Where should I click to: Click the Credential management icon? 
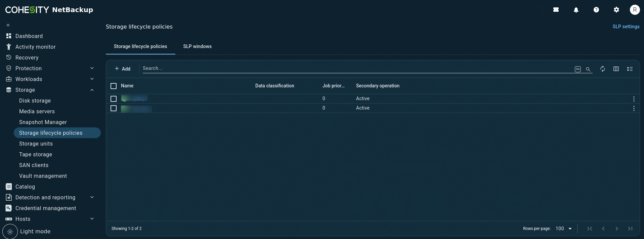pos(9,208)
